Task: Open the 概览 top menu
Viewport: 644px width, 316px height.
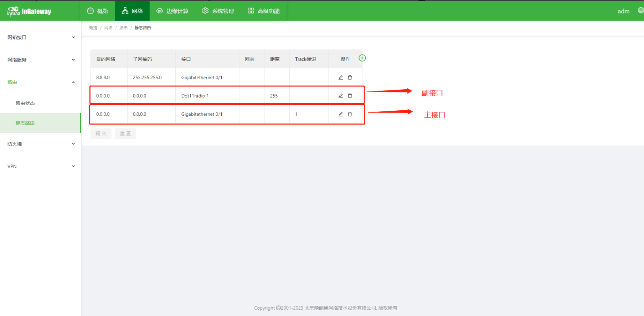Action: (98, 11)
